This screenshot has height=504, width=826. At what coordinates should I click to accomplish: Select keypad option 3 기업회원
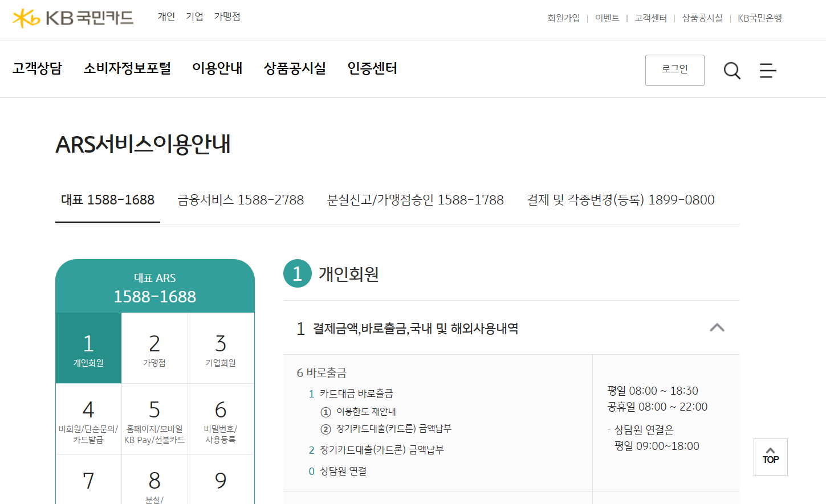click(x=221, y=347)
